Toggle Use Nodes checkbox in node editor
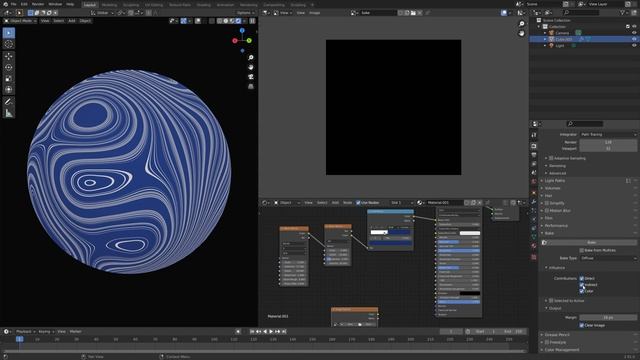The height and width of the screenshot is (360, 640). 358,202
